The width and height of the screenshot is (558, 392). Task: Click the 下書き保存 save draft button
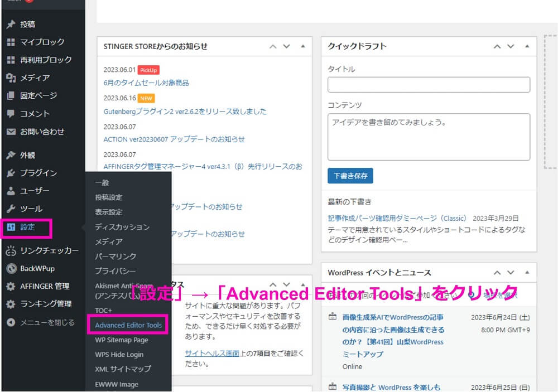coord(350,175)
